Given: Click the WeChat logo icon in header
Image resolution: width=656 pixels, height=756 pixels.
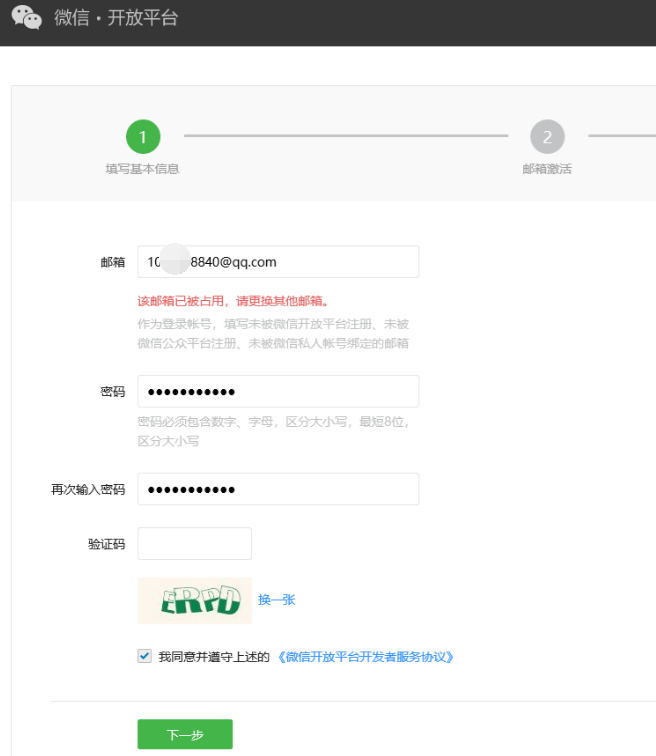Looking at the screenshot, I should click(x=27, y=18).
